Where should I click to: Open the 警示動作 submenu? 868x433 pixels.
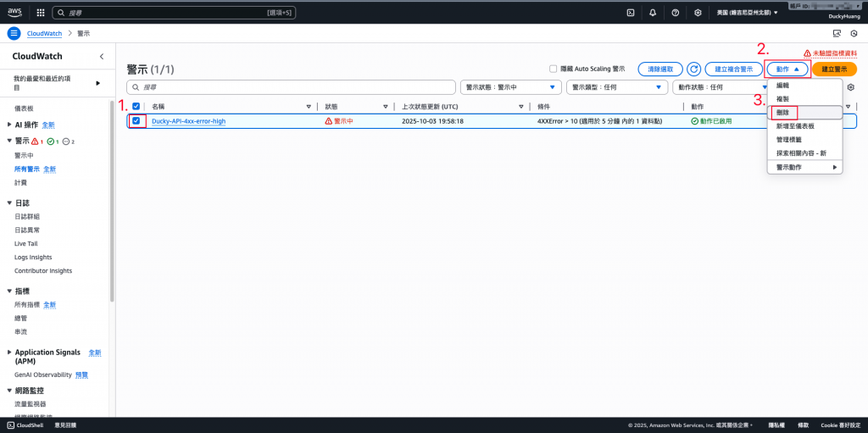pos(805,167)
